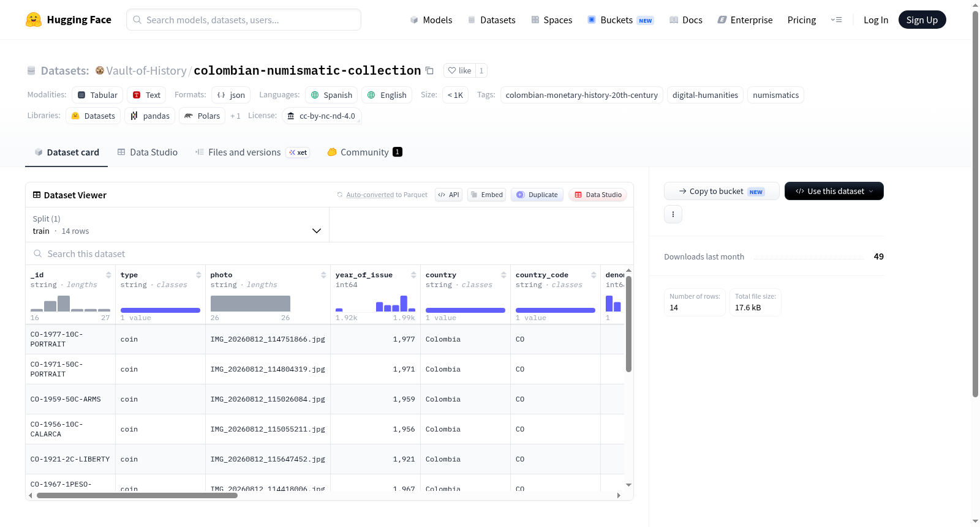Click the API button in Dataset Viewer
Screen dimensions: 980x527
tap(448, 195)
